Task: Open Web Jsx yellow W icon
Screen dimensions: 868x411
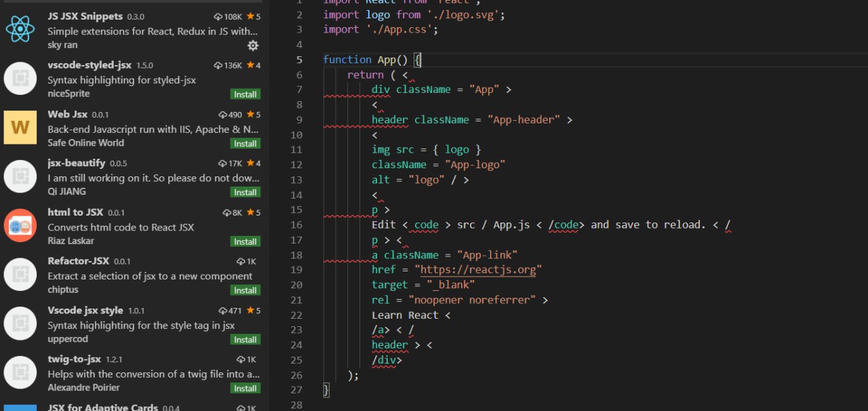Action: [20, 128]
